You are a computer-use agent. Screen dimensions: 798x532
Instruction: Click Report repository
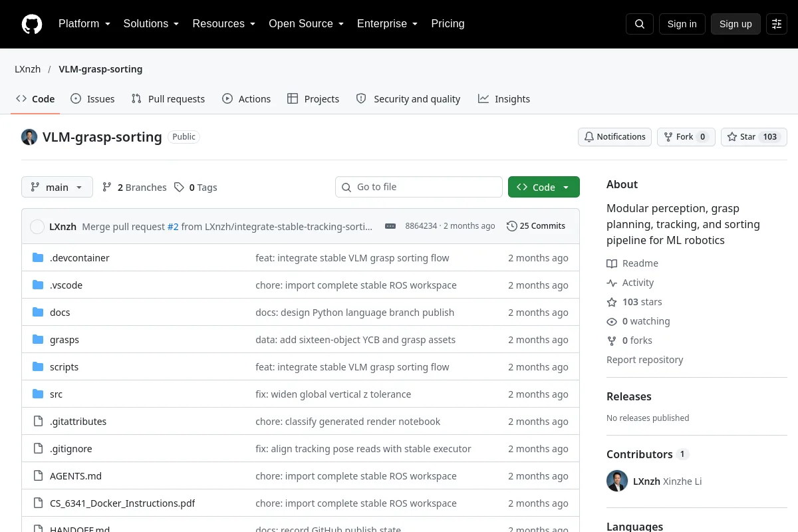[x=645, y=360]
